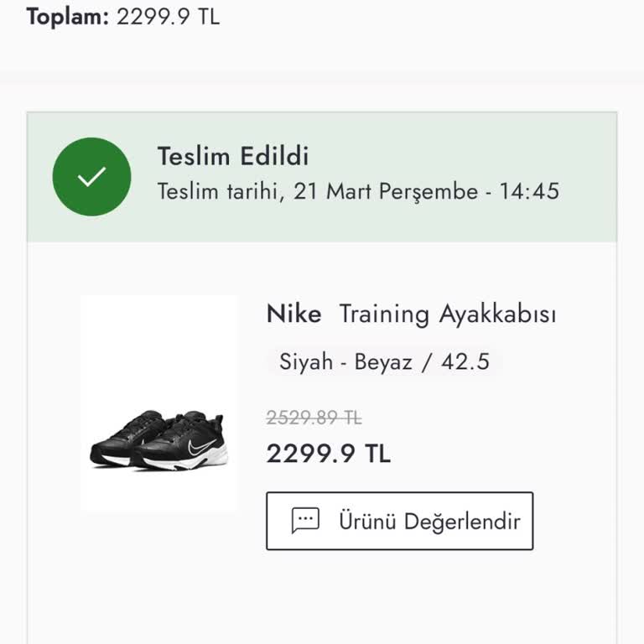Click the order total amount beside Toplam
This screenshot has width=644, height=644.
point(168,17)
